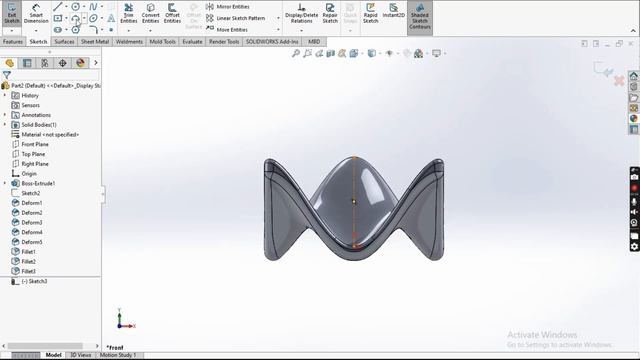The width and height of the screenshot is (640, 360).
Task: Show more FeatureManager tabs chevron
Action: [x=96, y=63]
